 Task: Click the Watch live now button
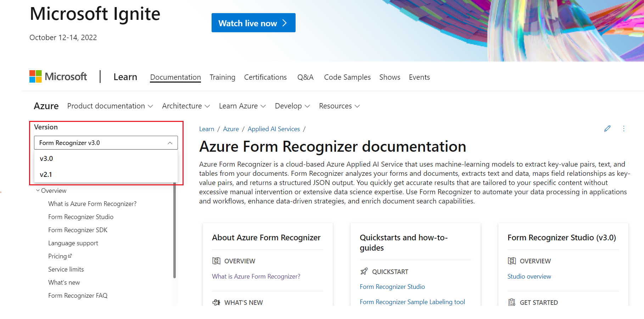point(253,23)
